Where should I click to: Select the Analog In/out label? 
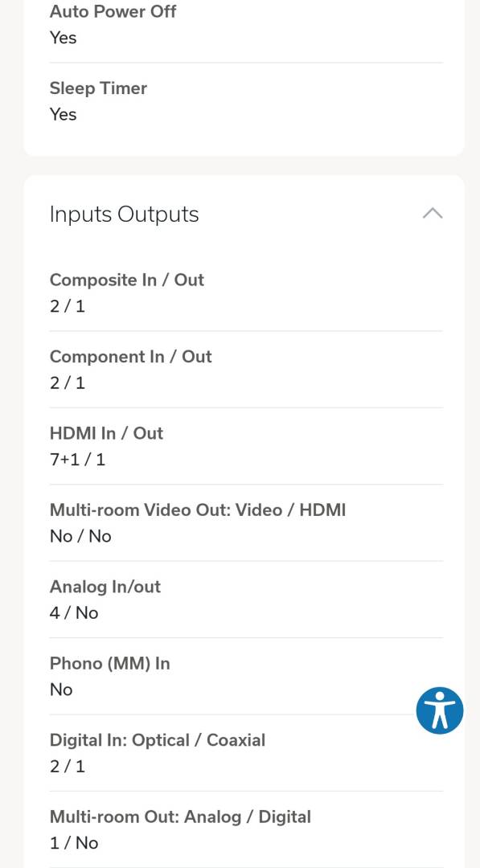[105, 586]
